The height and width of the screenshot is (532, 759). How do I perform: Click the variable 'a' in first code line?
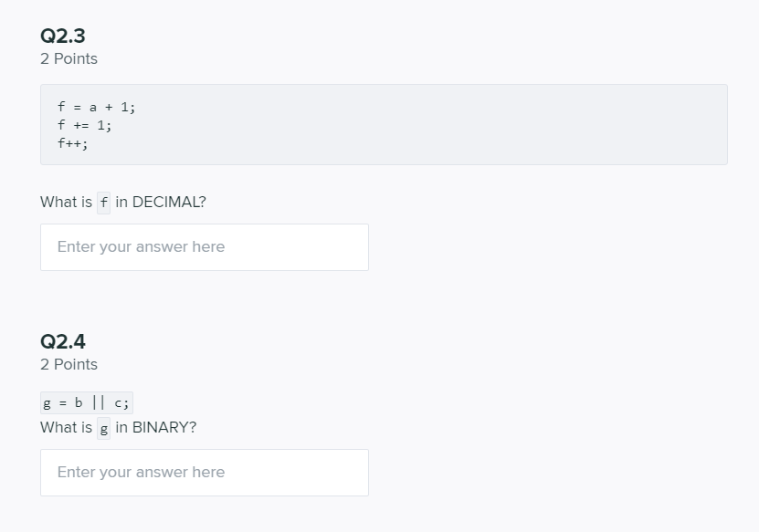point(92,107)
